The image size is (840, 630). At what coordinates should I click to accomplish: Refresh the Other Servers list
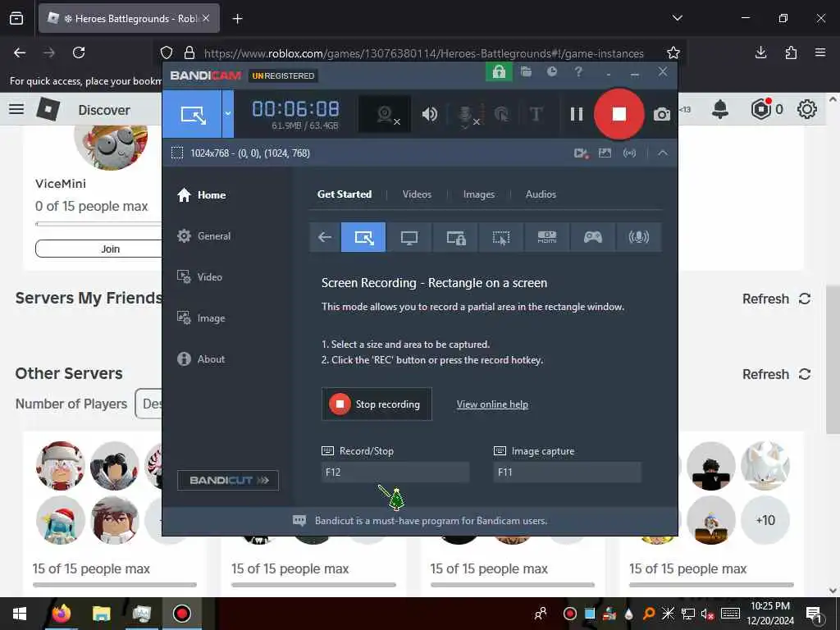click(x=776, y=374)
